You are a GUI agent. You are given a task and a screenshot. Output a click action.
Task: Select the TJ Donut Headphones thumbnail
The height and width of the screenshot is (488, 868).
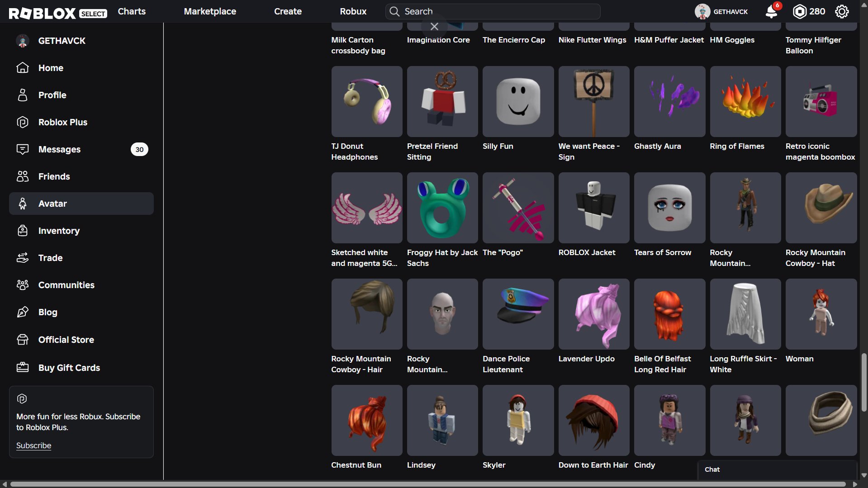click(367, 102)
